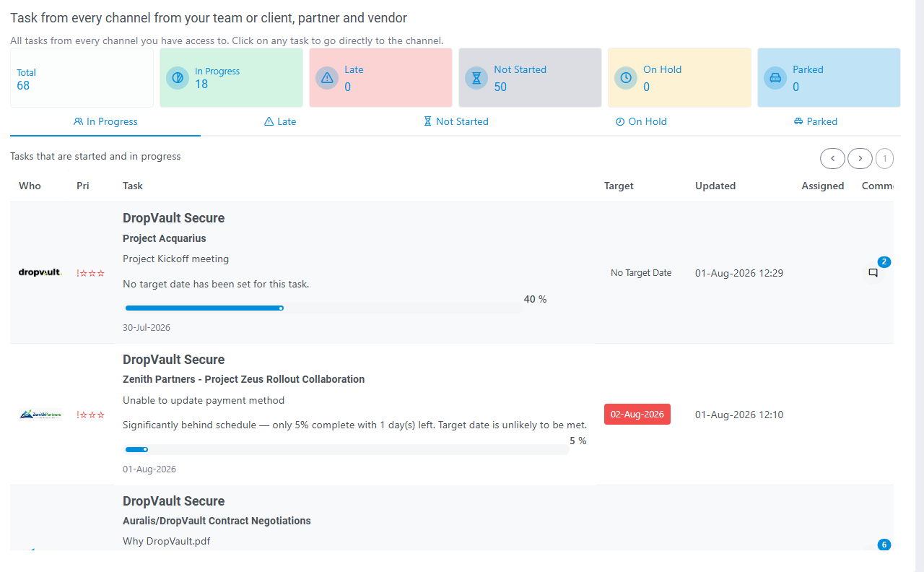The height and width of the screenshot is (572, 924).
Task: Click No target date has been set message
Action: (216, 284)
